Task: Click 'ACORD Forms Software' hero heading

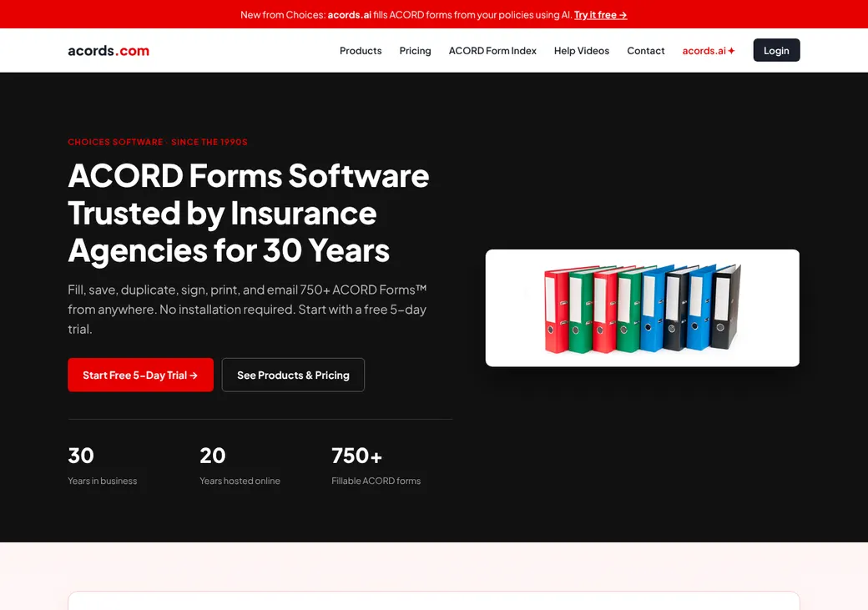Action: tap(249, 175)
